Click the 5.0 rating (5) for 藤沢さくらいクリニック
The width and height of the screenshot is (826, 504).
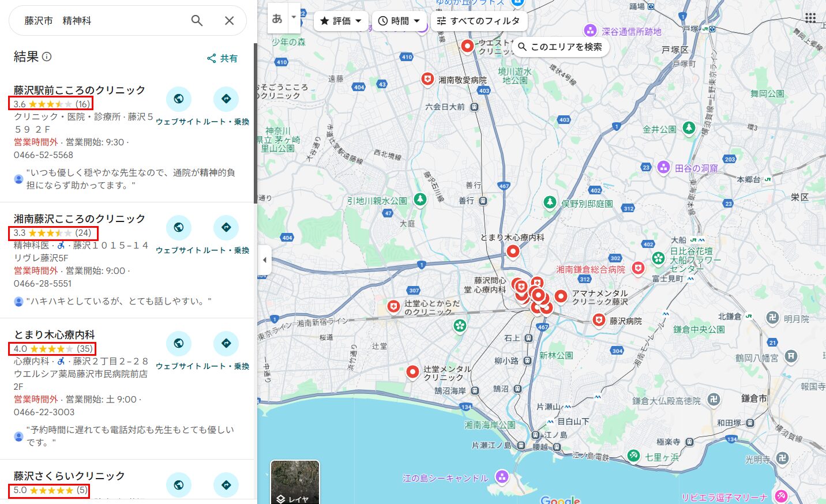[x=50, y=490]
